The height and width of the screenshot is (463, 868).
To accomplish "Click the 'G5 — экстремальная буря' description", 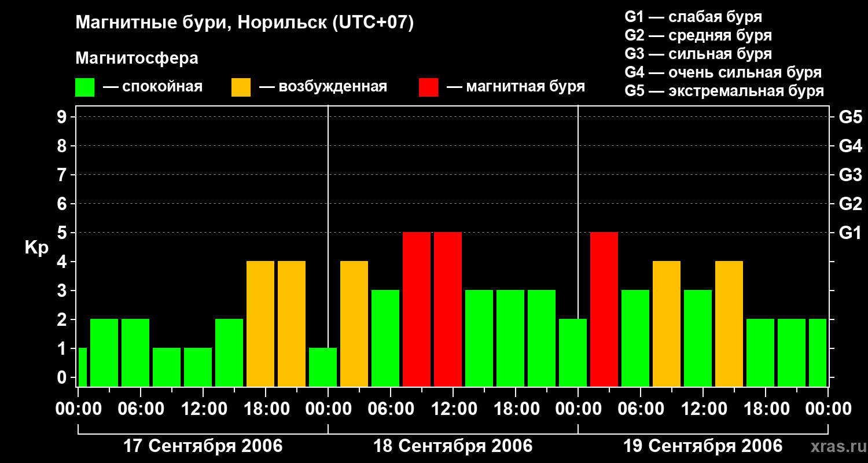I will click(724, 91).
